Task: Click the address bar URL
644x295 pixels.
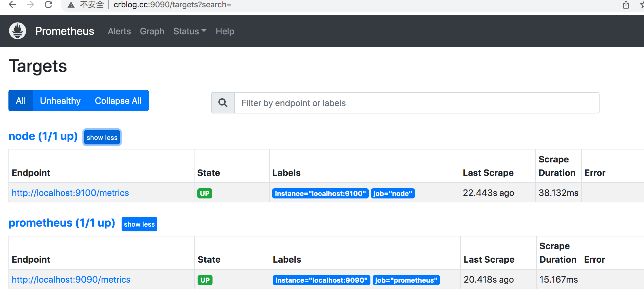Action: [172, 5]
